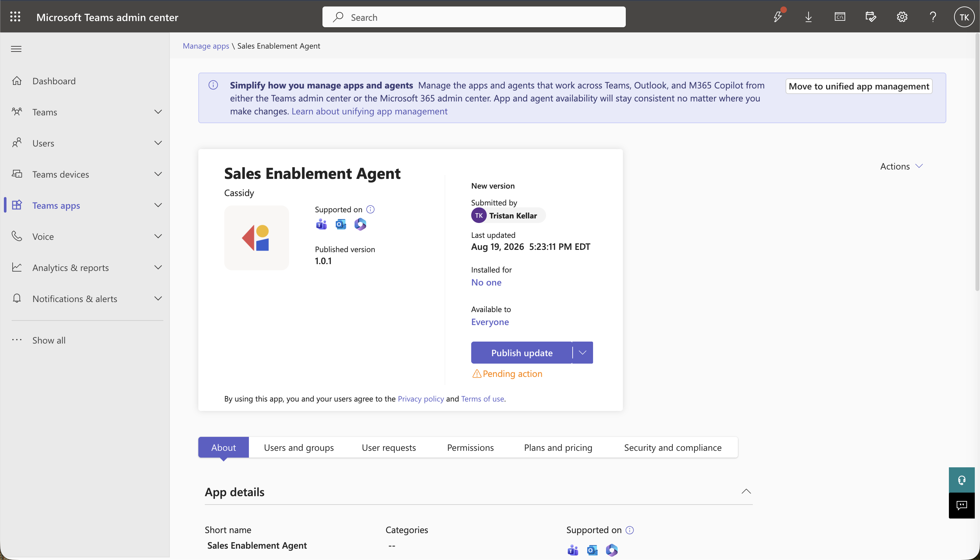Click the info icon next to Supported on in card

(x=370, y=209)
